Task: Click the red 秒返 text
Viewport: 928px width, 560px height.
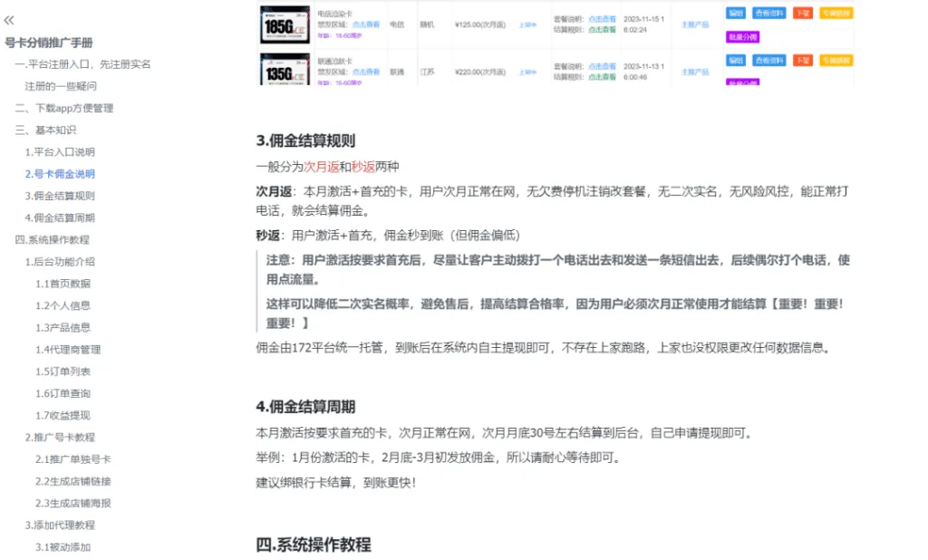Action: pyautogui.click(x=362, y=167)
